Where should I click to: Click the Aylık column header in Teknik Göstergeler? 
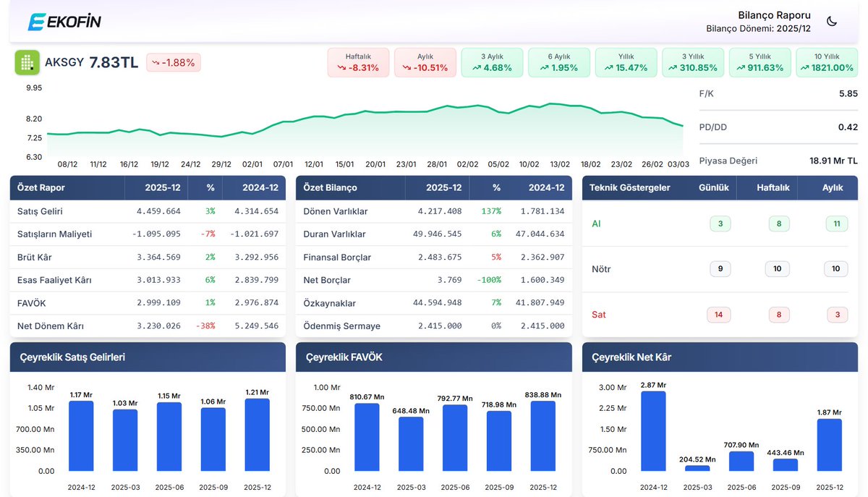coord(833,187)
